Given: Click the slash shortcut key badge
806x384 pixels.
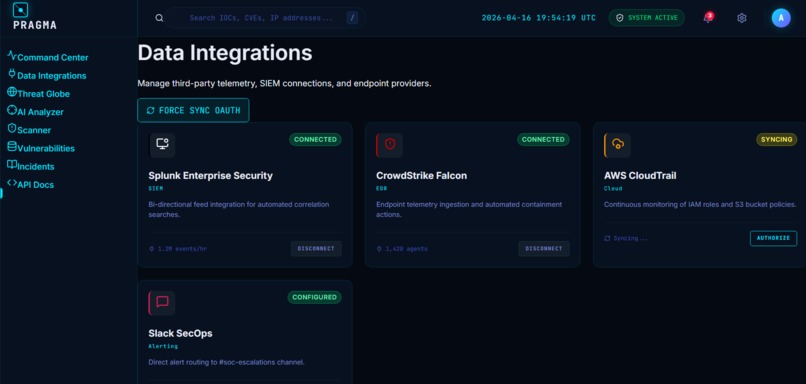Looking at the screenshot, I should [x=352, y=18].
